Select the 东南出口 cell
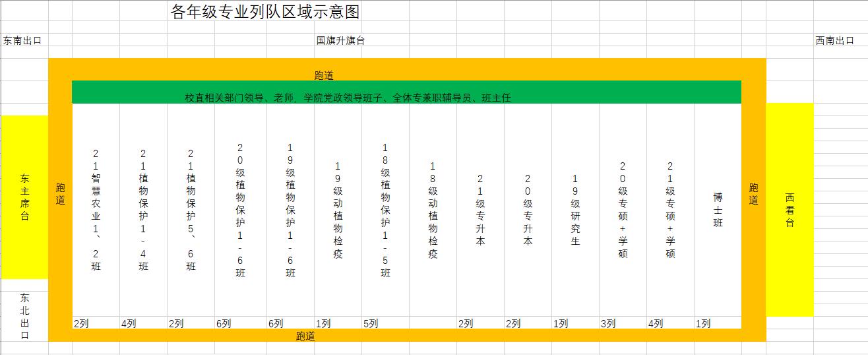The height and width of the screenshot is (355, 868). [22, 40]
